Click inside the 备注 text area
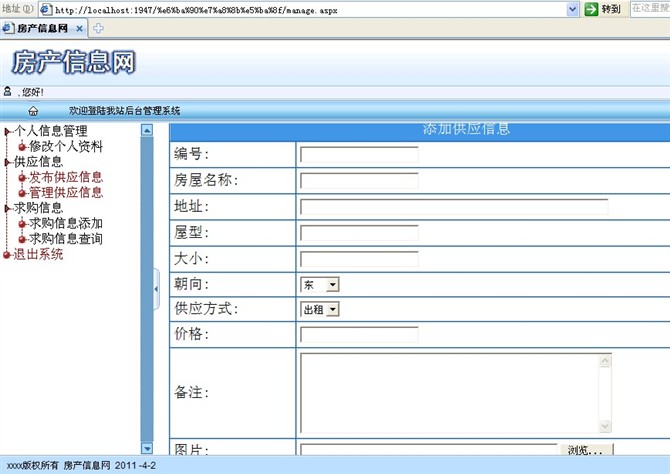The height and width of the screenshot is (474, 670). 450,393
